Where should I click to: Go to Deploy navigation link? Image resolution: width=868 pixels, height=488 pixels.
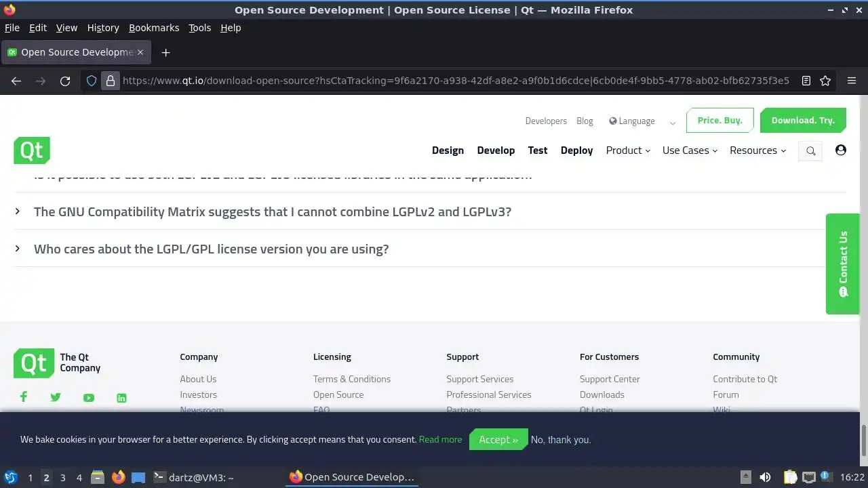click(576, 150)
